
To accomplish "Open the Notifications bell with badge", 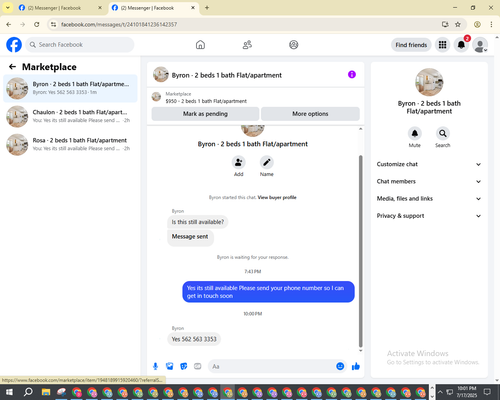I will 461,45.
